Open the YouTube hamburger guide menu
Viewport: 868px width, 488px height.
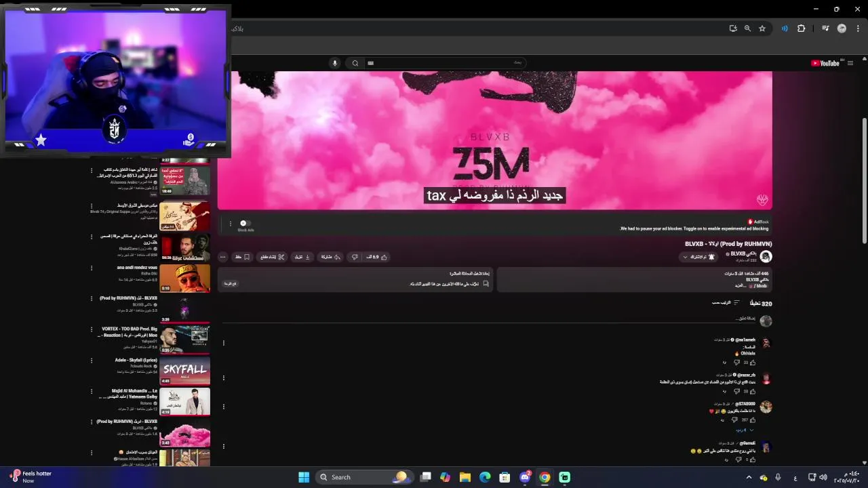point(850,63)
